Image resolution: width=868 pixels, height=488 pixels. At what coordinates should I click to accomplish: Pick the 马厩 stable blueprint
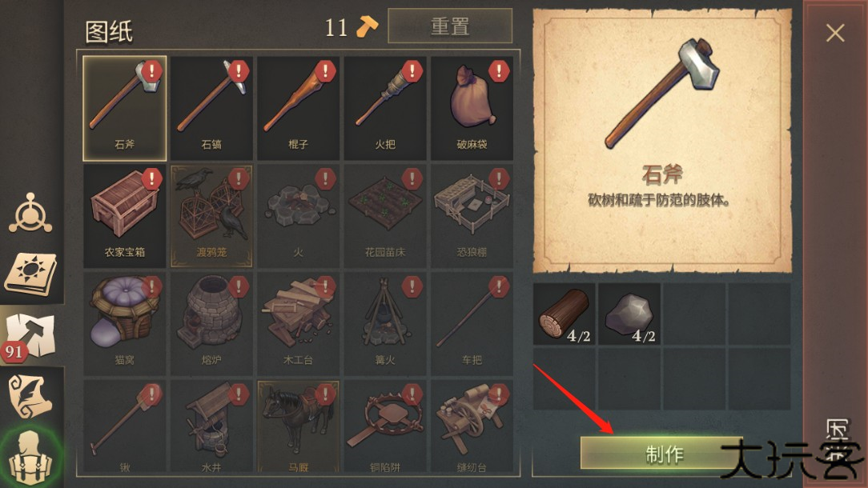(x=299, y=426)
